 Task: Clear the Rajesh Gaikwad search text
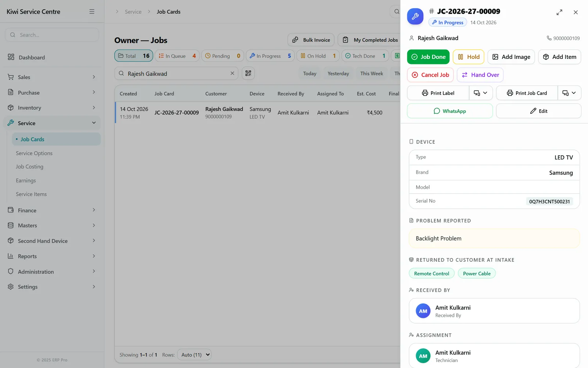pyautogui.click(x=232, y=73)
